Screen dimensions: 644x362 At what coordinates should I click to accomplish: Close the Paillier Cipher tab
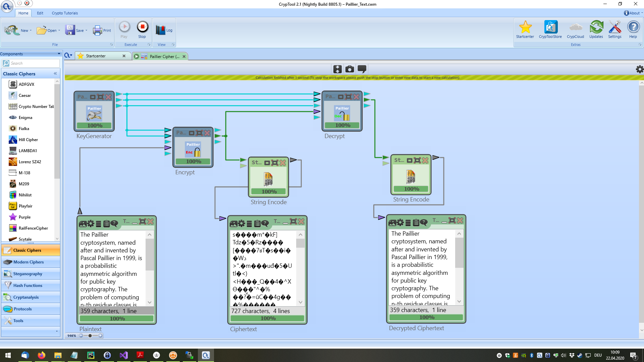click(184, 56)
